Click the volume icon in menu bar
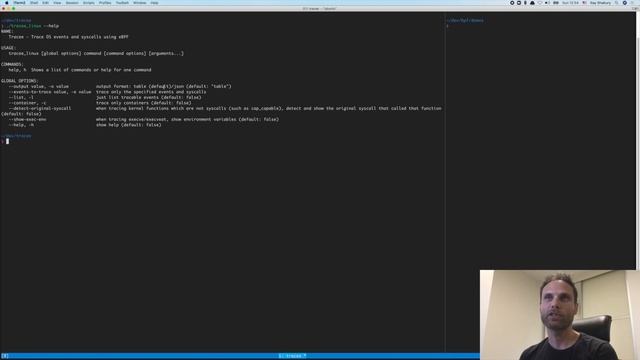640x360 pixels. (x=547, y=2)
